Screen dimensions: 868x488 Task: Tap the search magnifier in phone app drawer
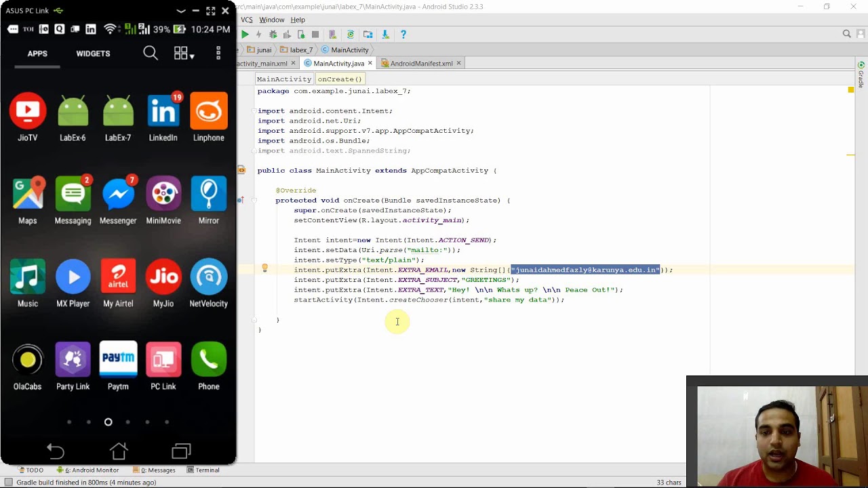point(151,53)
